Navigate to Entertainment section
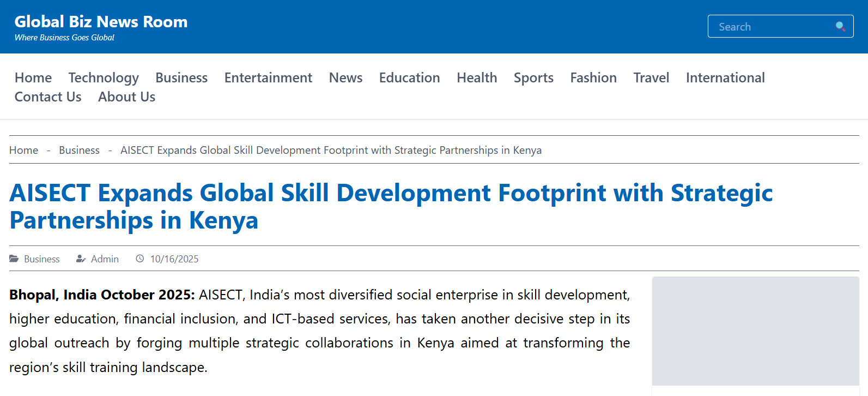 point(268,78)
